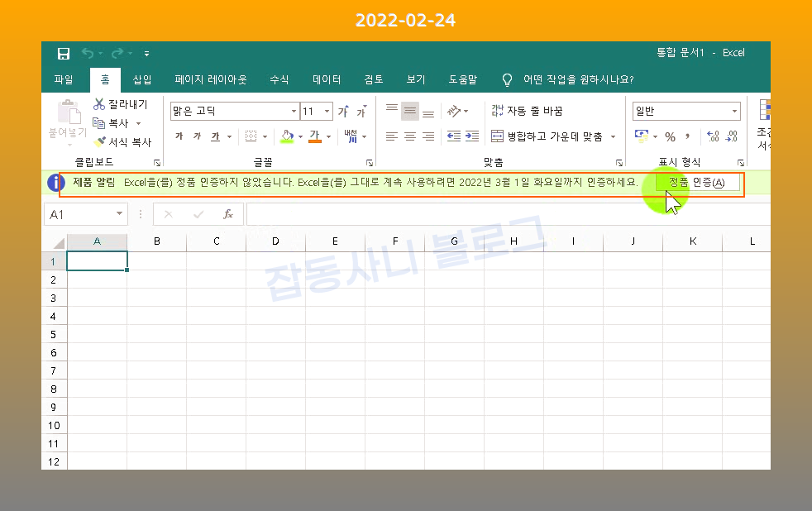Screen dimensions: 812x511
Task: Switch to the 삽입 tab
Action: click(142, 79)
